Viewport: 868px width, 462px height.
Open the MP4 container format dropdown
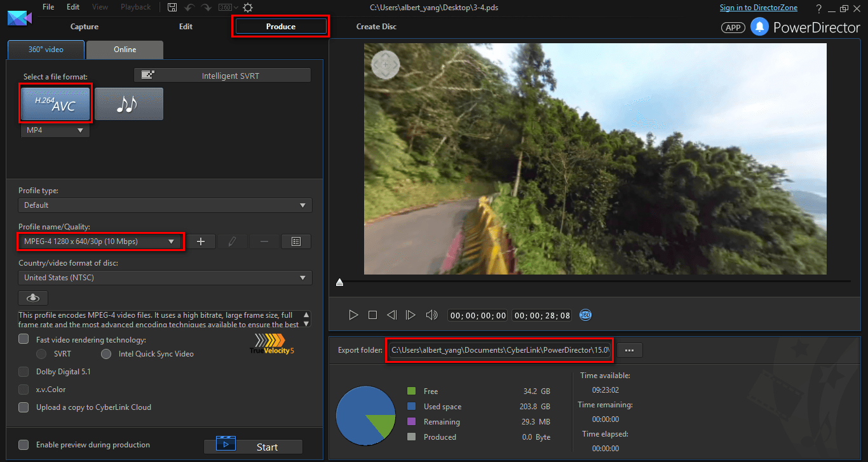(55, 130)
